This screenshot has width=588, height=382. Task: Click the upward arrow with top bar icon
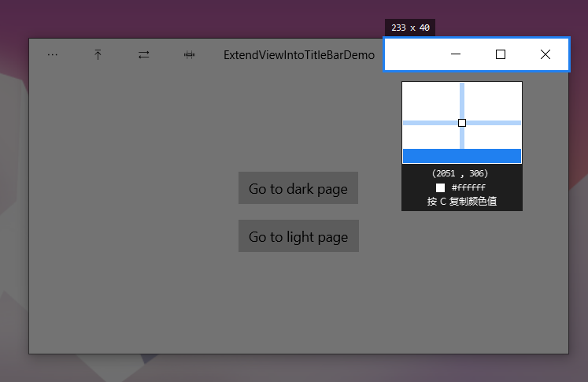pyautogui.click(x=98, y=55)
